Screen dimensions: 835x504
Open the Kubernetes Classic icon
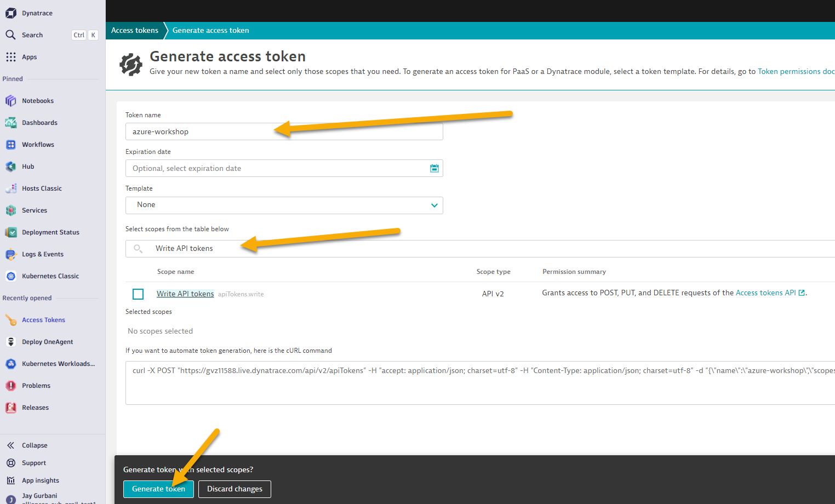click(11, 276)
